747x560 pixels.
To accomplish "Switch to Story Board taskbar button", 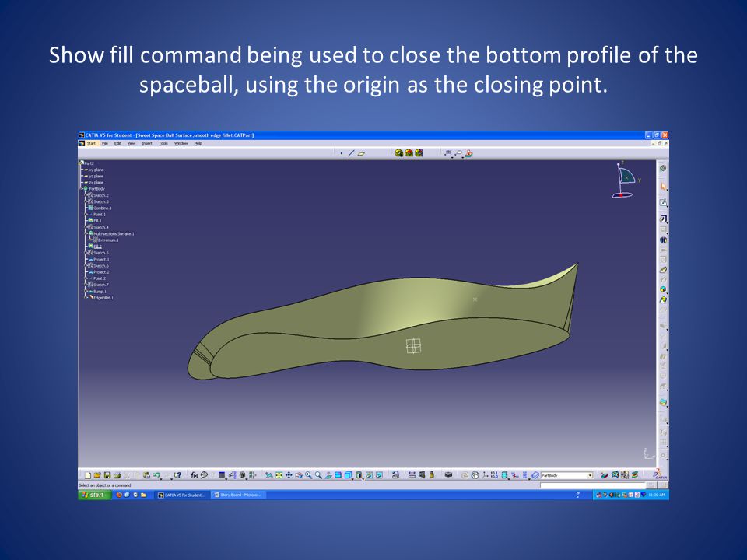I will (238, 495).
